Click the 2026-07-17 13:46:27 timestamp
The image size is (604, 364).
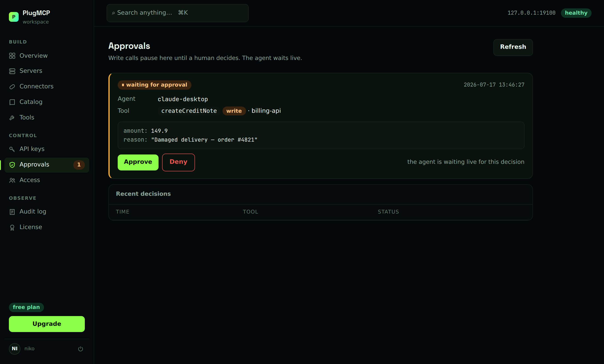tap(494, 85)
